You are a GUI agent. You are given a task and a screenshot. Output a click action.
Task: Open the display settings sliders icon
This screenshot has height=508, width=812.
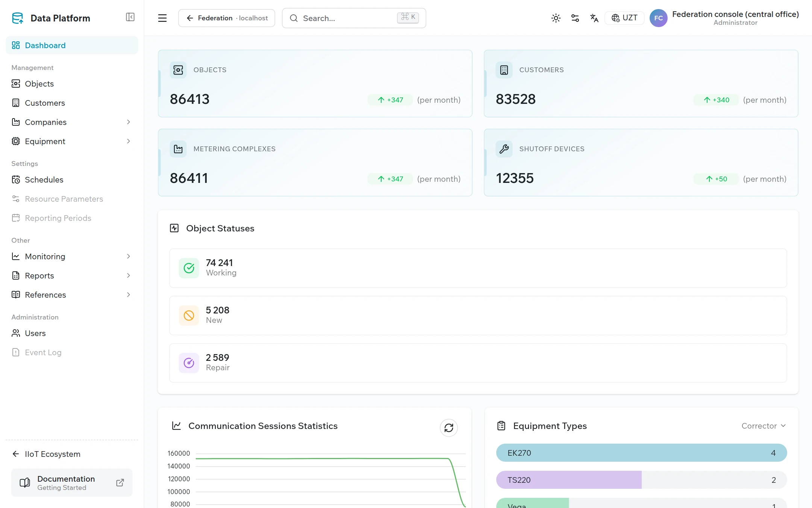[x=575, y=18]
